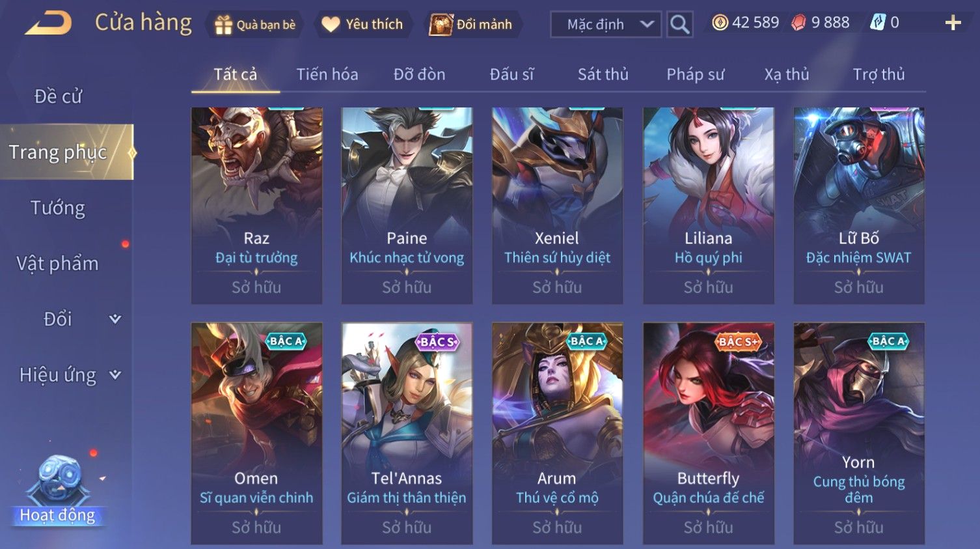Switch to the Pháp sư tab
The image size is (980, 549).
[695, 74]
